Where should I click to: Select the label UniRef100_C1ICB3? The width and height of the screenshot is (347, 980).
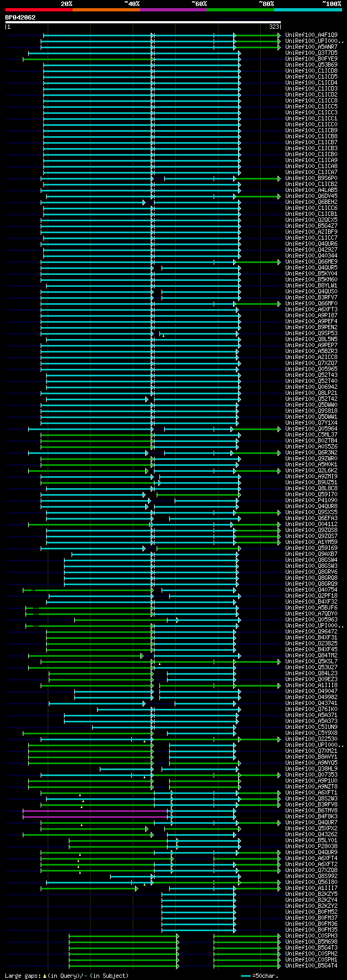(x=311, y=149)
